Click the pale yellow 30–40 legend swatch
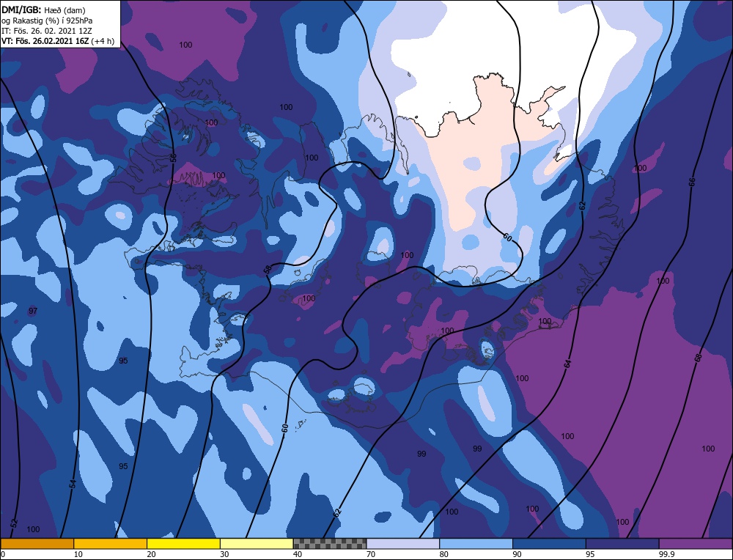Viewport: 733px width, 560px height. [x=257, y=543]
